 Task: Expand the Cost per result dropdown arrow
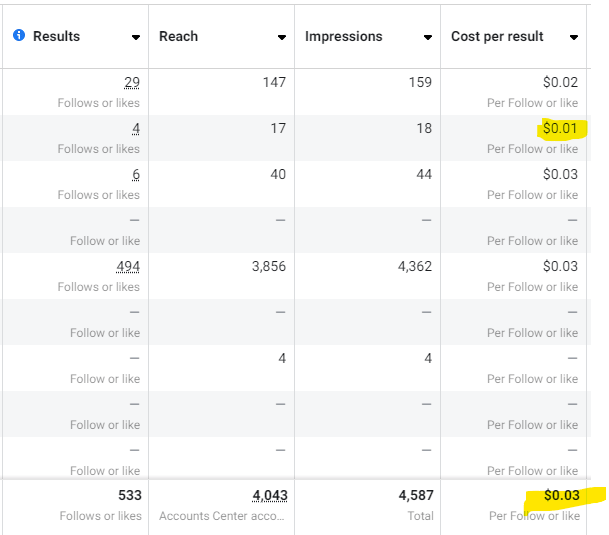coord(574,37)
